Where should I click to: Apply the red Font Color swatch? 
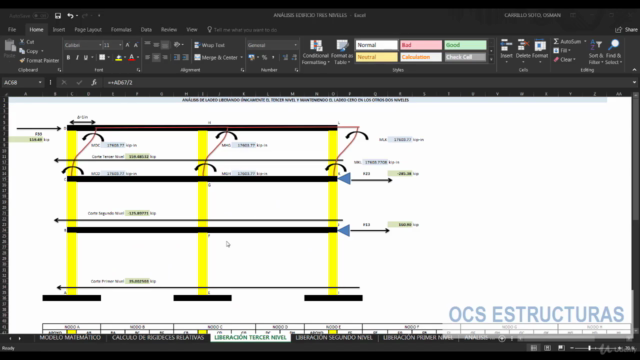click(131, 58)
